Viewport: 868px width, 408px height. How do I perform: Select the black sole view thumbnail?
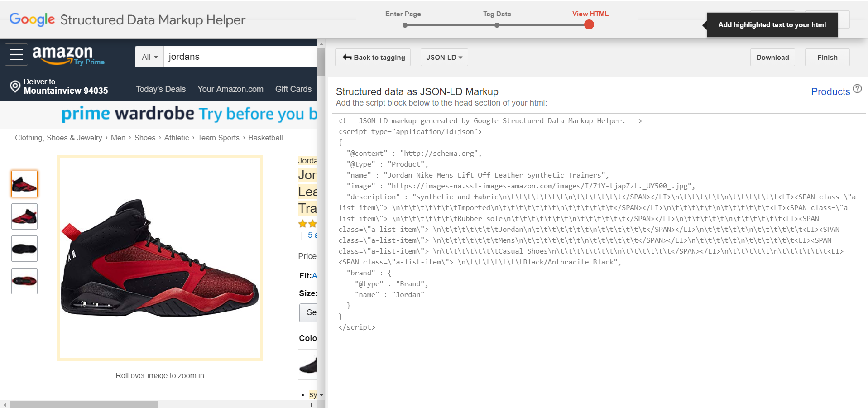(24, 249)
